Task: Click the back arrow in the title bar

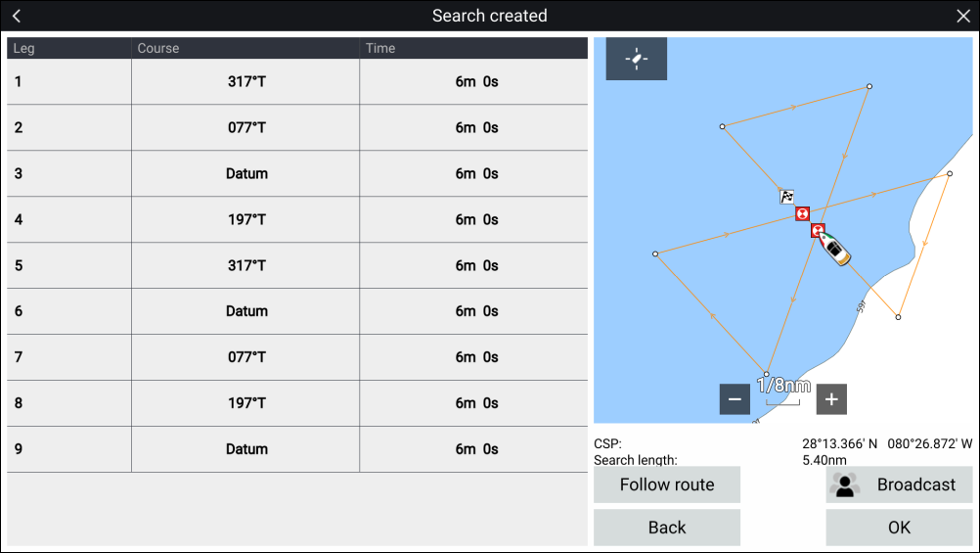Action: point(17,16)
